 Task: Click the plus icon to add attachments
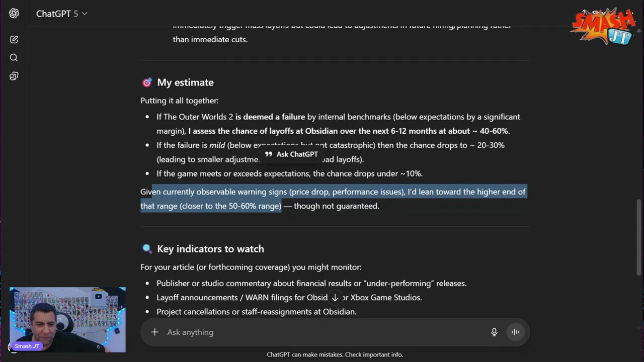coord(155,332)
